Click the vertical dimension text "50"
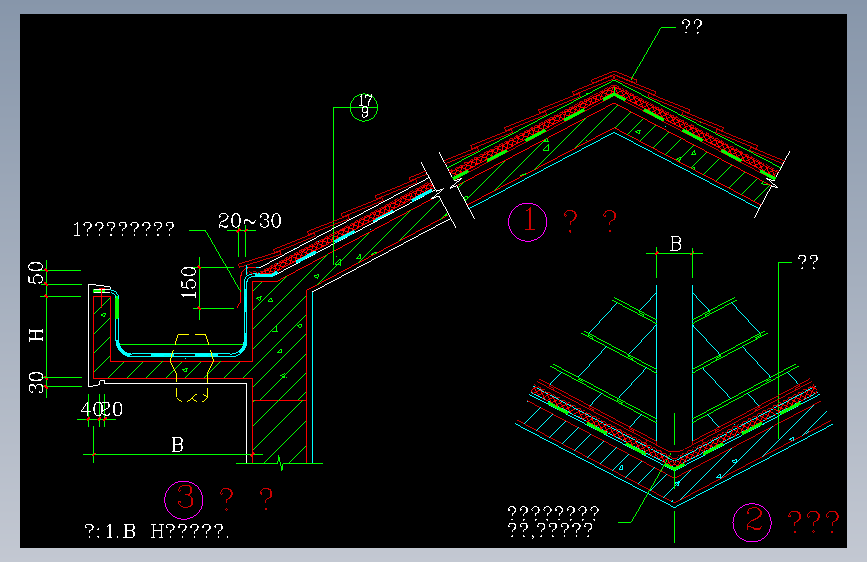Image resolution: width=867 pixels, height=562 pixels. click(36, 273)
